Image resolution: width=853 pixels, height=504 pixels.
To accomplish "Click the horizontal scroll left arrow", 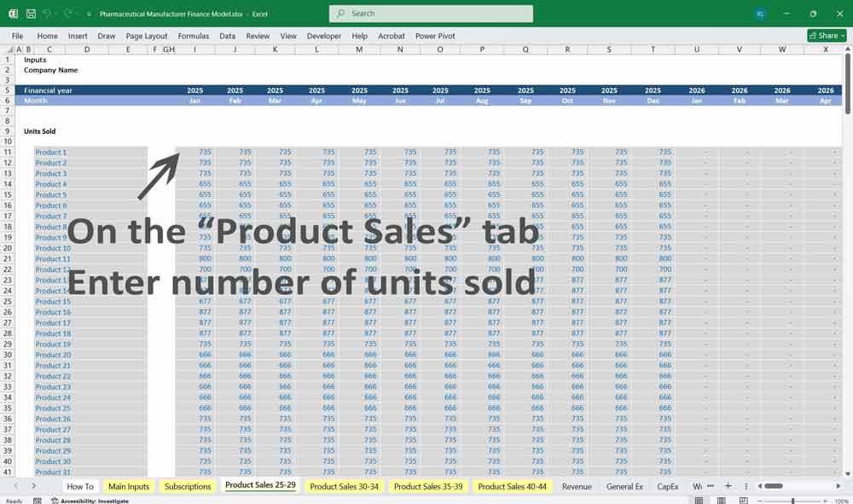I will 760,486.
